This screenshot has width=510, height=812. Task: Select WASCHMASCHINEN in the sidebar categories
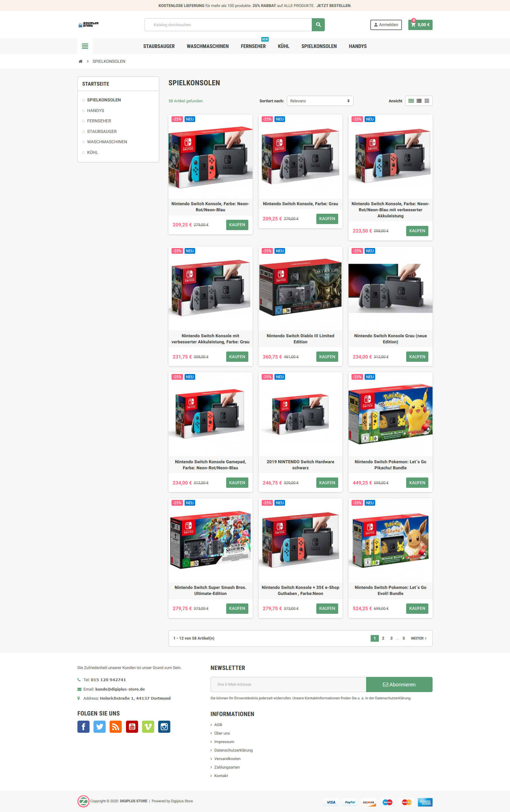(x=107, y=142)
